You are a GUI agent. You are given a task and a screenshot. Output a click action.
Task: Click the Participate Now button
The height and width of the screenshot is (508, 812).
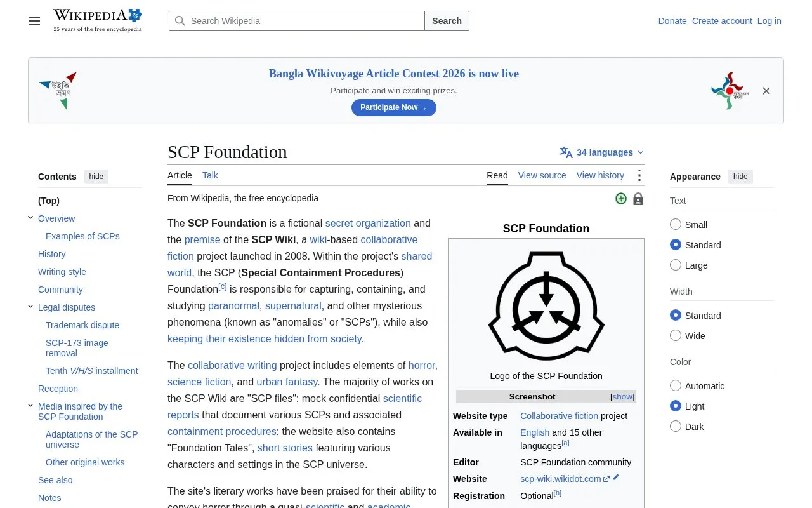(394, 107)
